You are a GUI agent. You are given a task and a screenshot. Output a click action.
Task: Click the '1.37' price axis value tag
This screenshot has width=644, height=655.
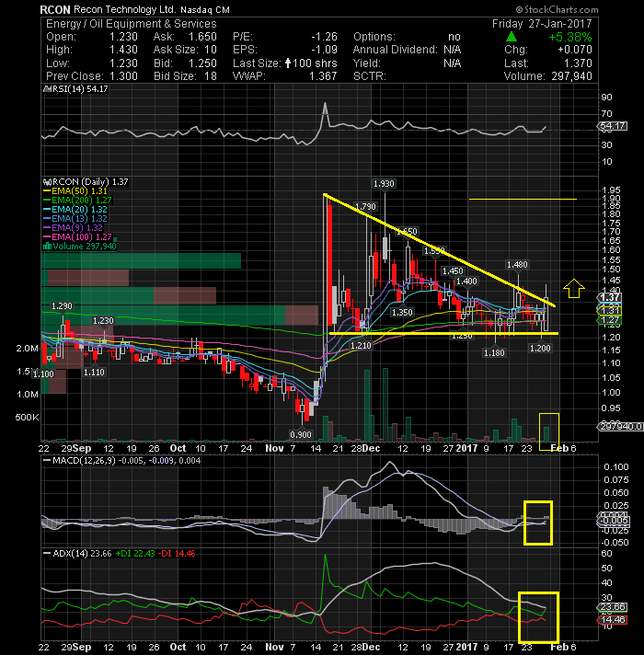[x=610, y=297]
